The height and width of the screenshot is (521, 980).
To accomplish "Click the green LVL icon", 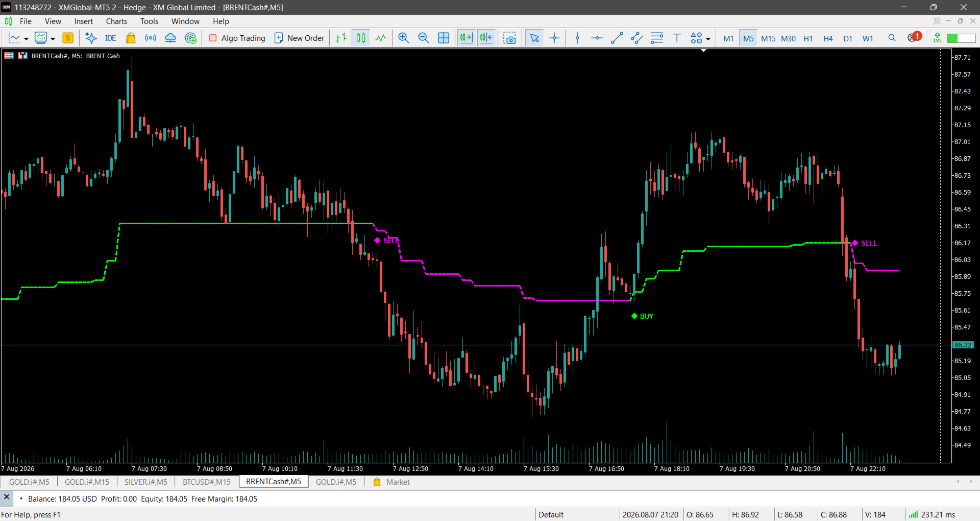I will coord(937,38).
